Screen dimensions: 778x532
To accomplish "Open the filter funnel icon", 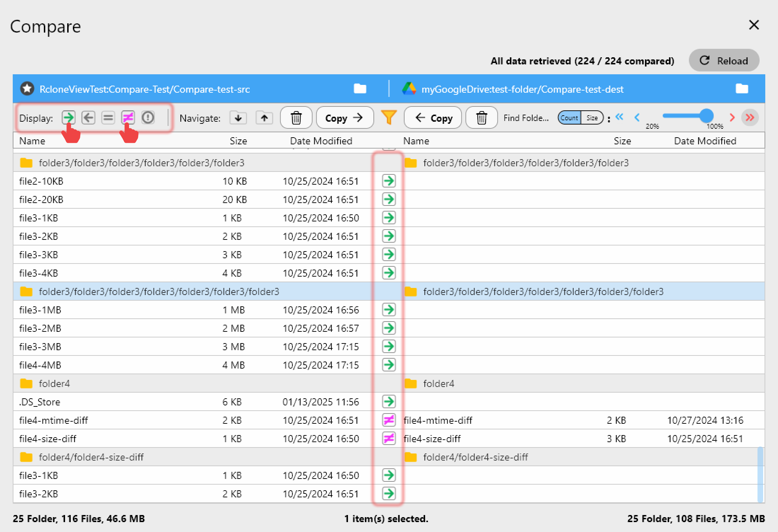I will point(389,118).
